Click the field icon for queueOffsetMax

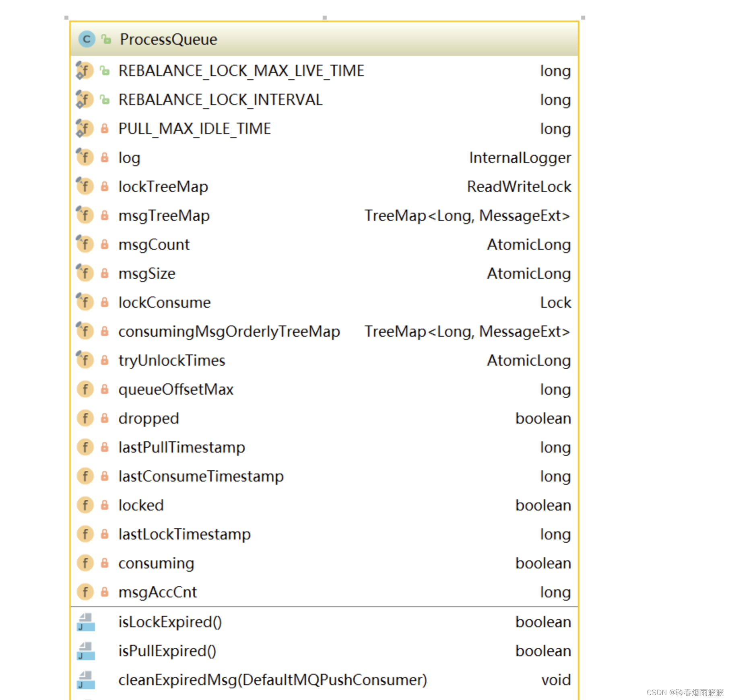pos(85,389)
